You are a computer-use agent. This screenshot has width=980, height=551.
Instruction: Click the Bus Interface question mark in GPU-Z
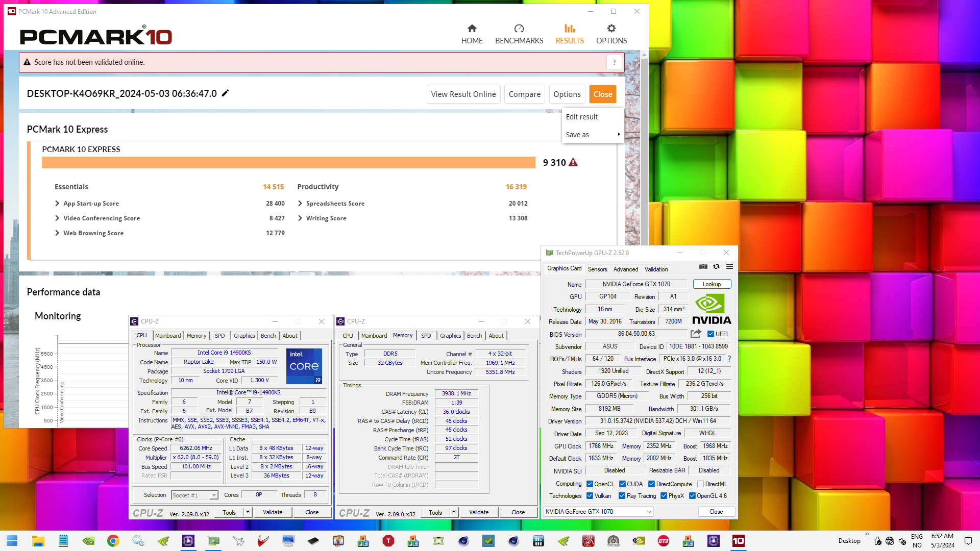point(729,359)
